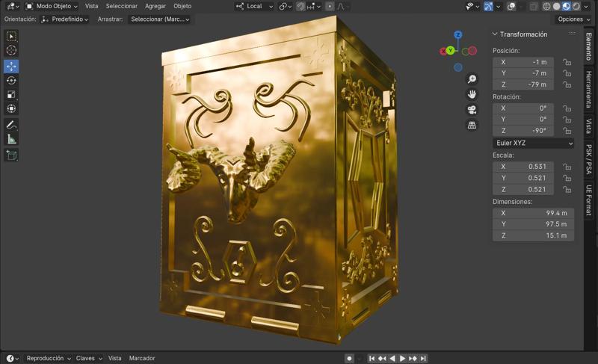Select the Scale tool
This screenshot has width=598, height=364.
pos(11,94)
